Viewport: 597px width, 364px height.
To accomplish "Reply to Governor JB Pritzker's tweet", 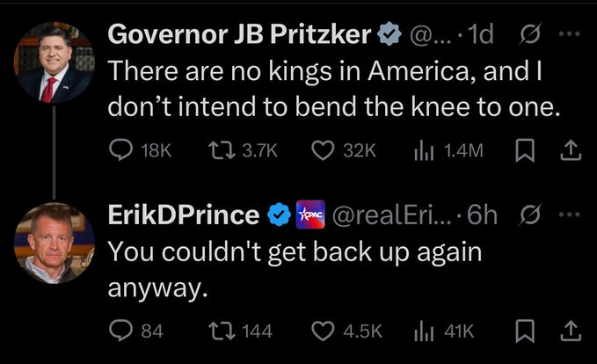I will pyautogui.click(x=121, y=150).
